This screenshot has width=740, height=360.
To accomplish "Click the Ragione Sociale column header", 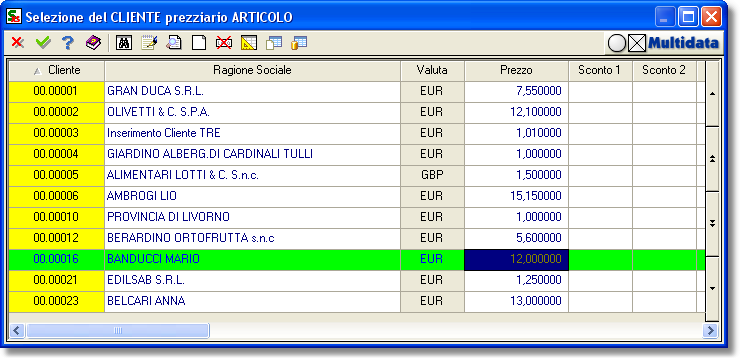I will point(252,70).
